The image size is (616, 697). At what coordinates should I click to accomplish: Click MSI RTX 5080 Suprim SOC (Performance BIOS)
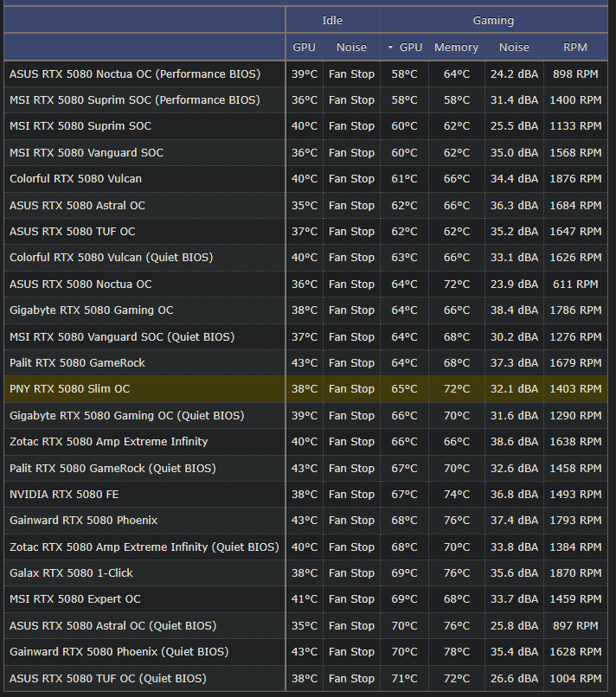[x=135, y=100]
